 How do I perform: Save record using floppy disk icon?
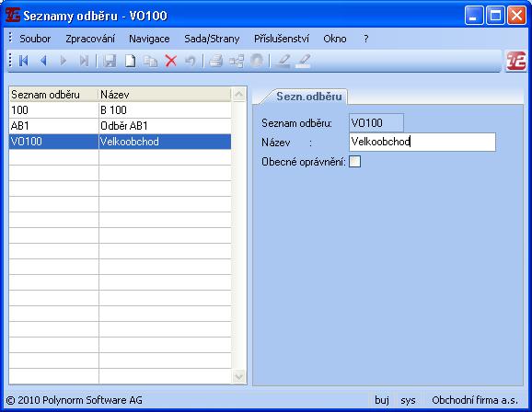pyautogui.click(x=110, y=61)
